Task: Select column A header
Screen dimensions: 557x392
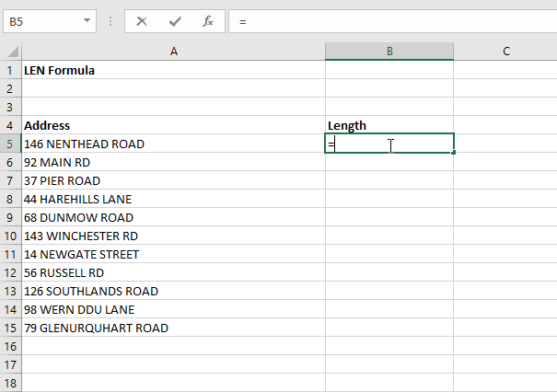Action: [173, 52]
